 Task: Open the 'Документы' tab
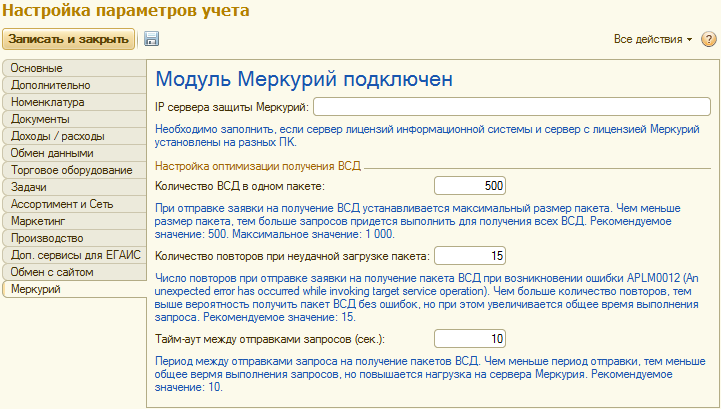74,119
